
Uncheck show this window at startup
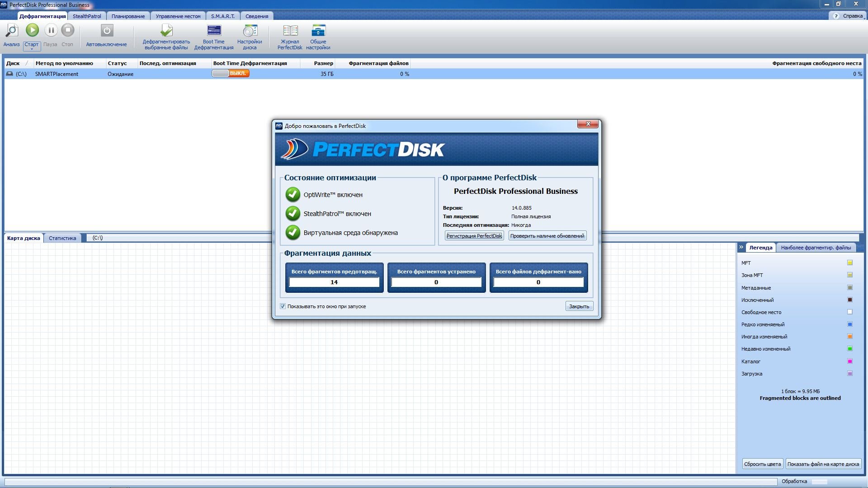click(283, 306)
